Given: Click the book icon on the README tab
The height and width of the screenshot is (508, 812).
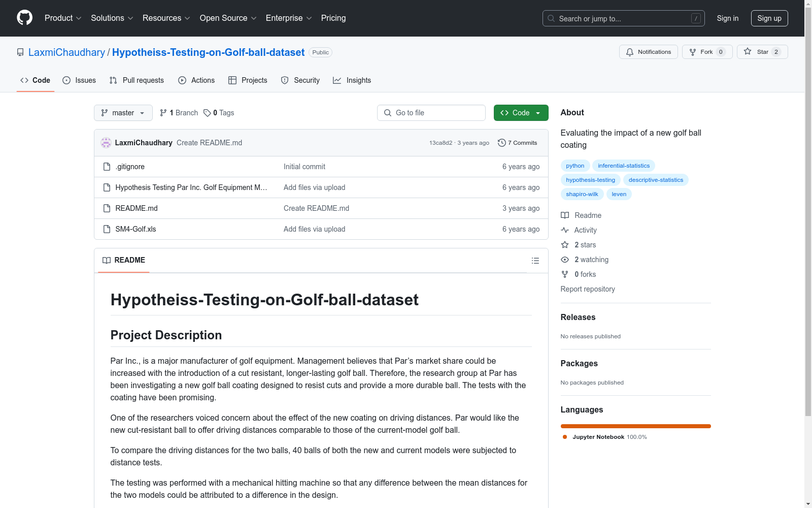Looking at the screenshot, I should coord(107,260).
